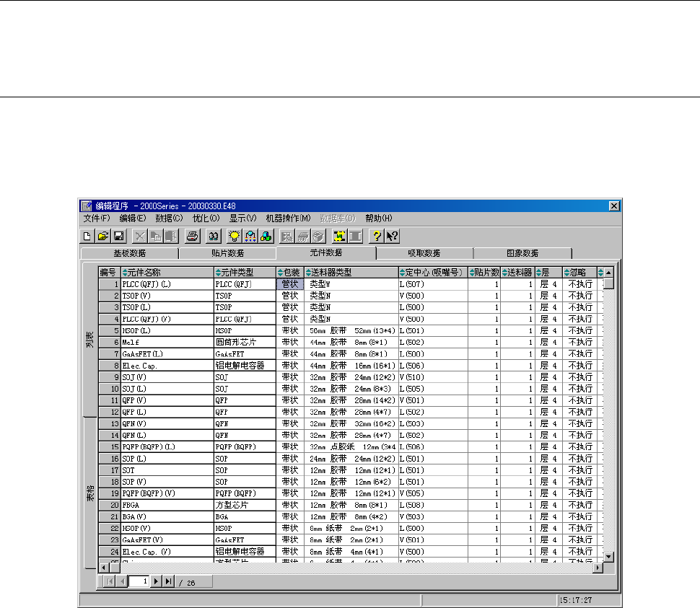This screenshot has width=700, height=608.
Task: Open help with the yellow question mark icon
Action: click(x=376, y=236)
